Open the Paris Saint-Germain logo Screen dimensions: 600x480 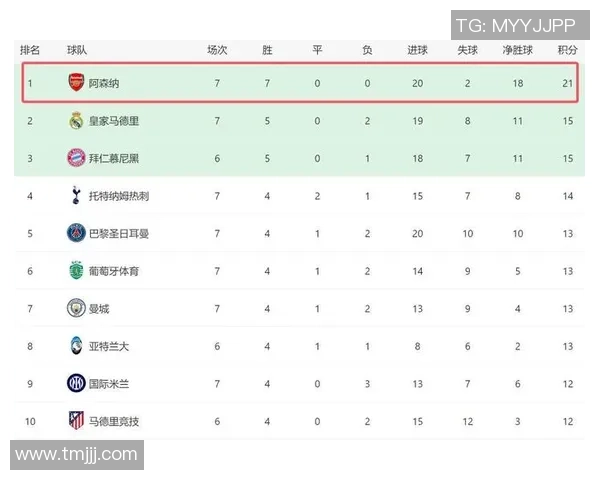click(77, 233)
